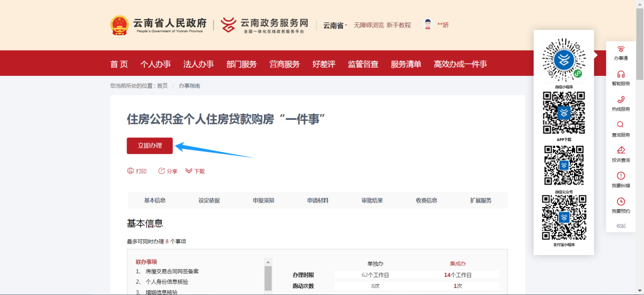Image resolution: width=644 pixels, height=295 pixels.
Task: Click the 下载 download arrow icon
Action: pyautogui.click(x=189, y=171)
